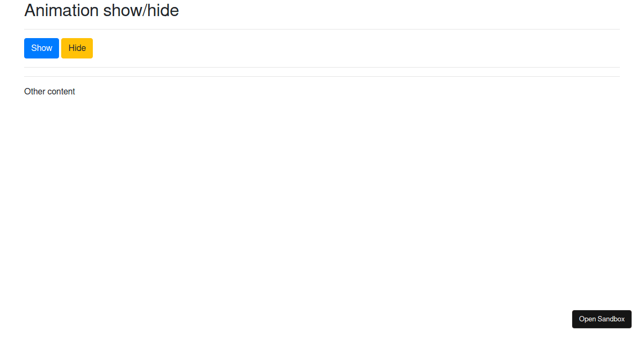Image resolution: width=644 pixels, height=338 pixels.
Task: Click the word "Other" in the paragraph
Action: (35, 91)
